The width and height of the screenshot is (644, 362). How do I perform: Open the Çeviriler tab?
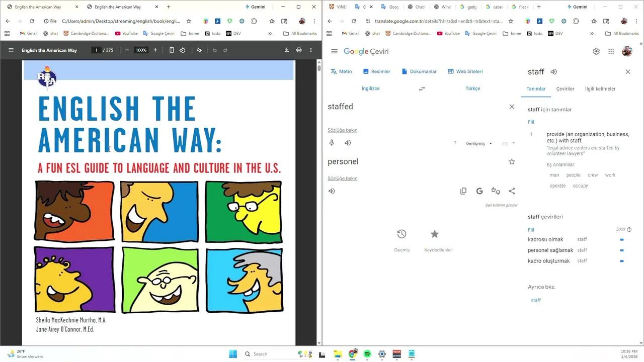[x=565, y=89]
